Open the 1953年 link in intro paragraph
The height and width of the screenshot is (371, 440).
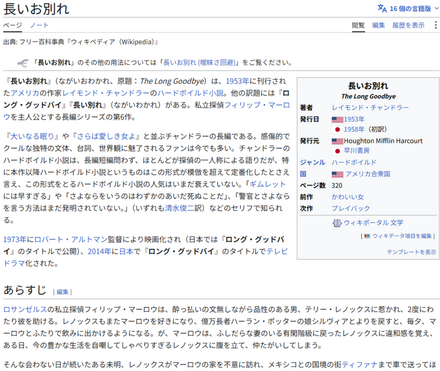(237, 81)
